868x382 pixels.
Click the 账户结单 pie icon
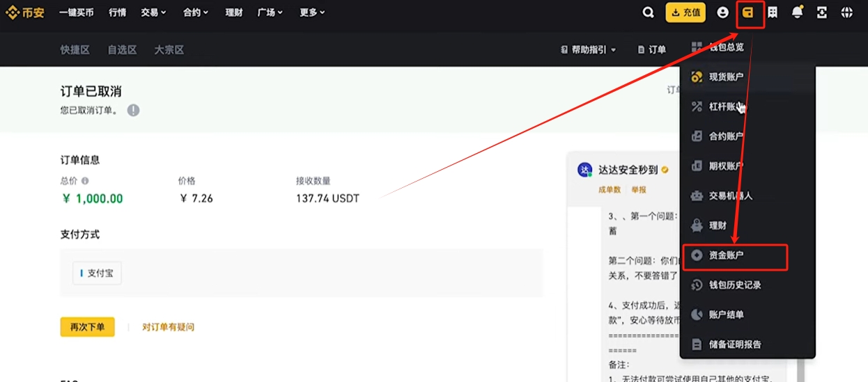(x=696, y=315)
